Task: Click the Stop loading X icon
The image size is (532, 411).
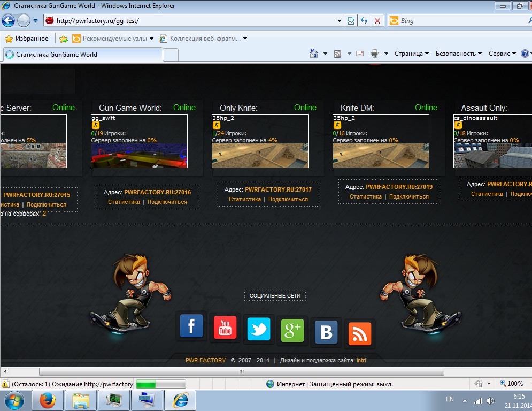Action: 377,21
